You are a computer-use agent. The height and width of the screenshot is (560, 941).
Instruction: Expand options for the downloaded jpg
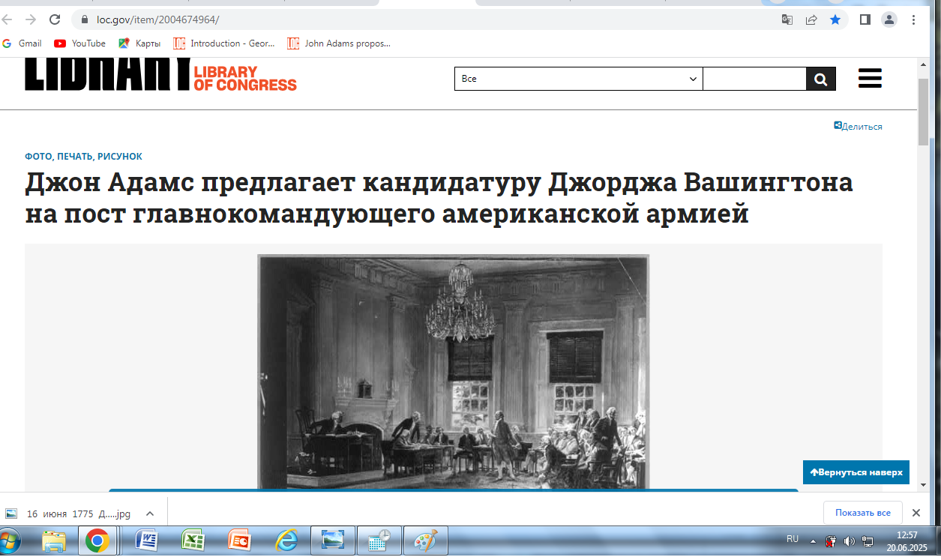pyautogui.click(x=150, y=514)
